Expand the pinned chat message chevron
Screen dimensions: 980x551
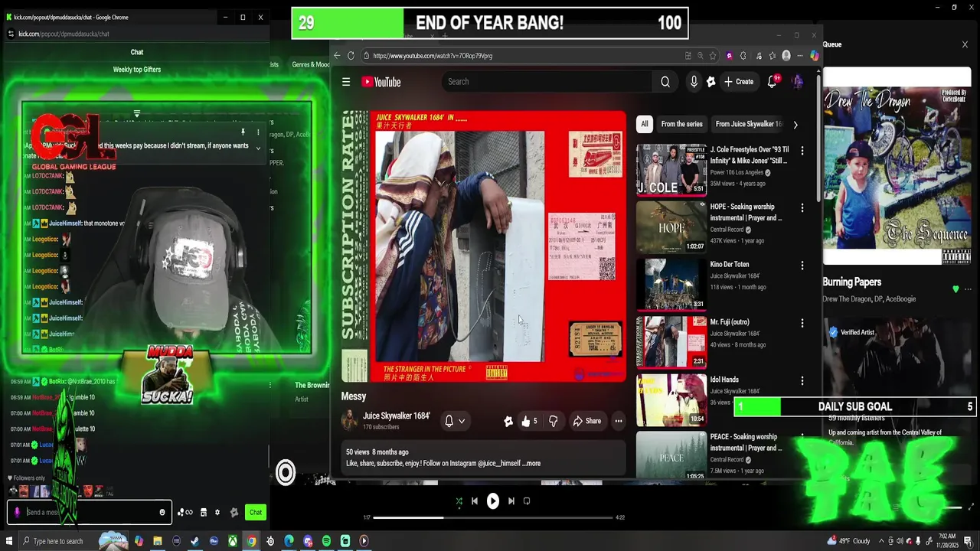tap(258, 148)
